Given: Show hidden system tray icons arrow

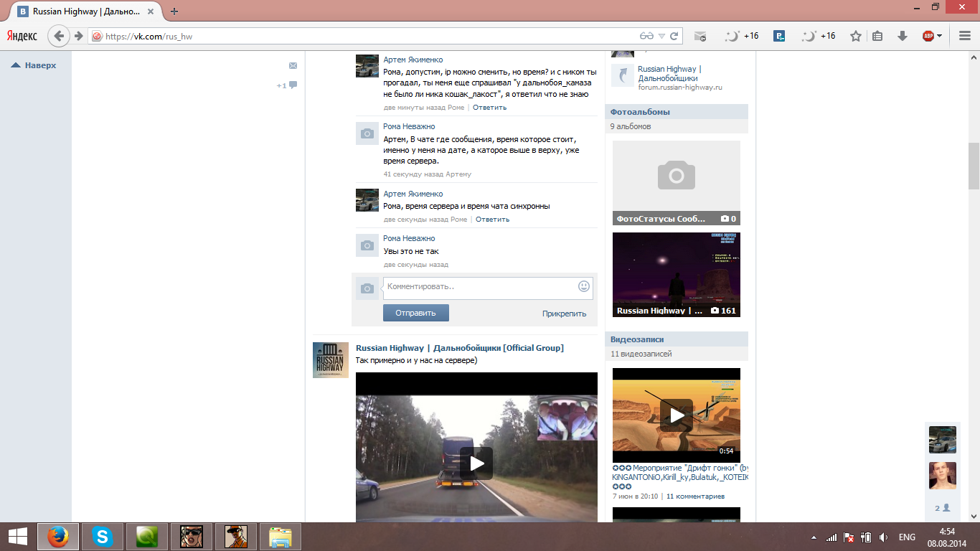Looking at the screenshot, I should 814,537.
